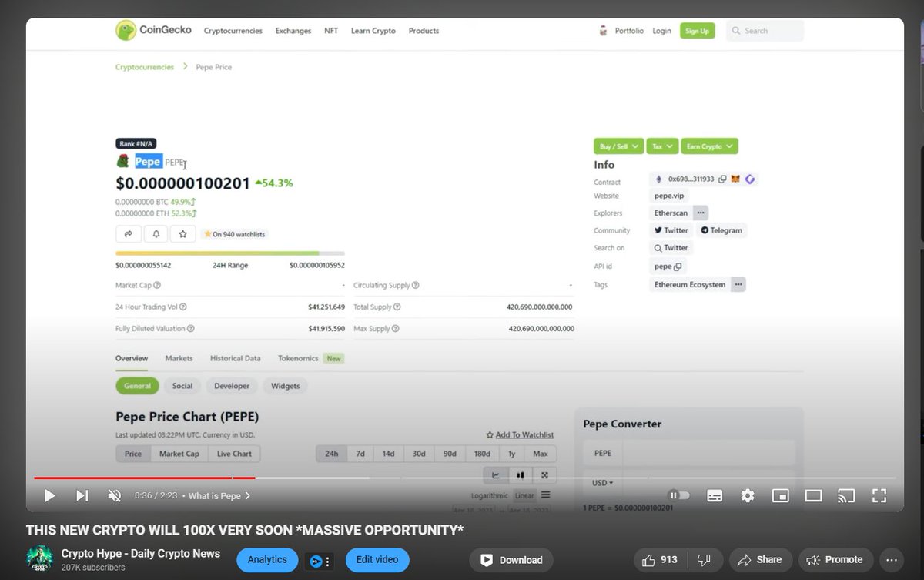Click Add To Watchlist link
The height and width of the screenshot is (580, 924).
[520, 435]
